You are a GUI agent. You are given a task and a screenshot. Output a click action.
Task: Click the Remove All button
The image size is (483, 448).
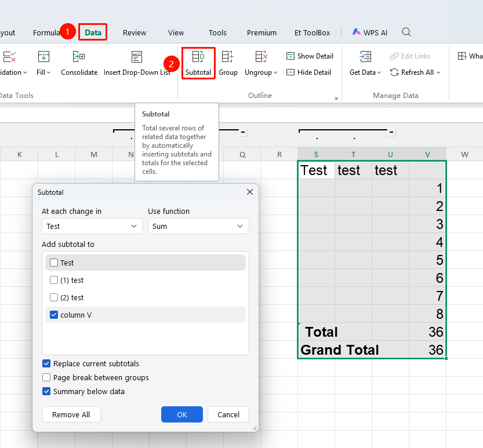pyautogui.click(x=71, y=414)
